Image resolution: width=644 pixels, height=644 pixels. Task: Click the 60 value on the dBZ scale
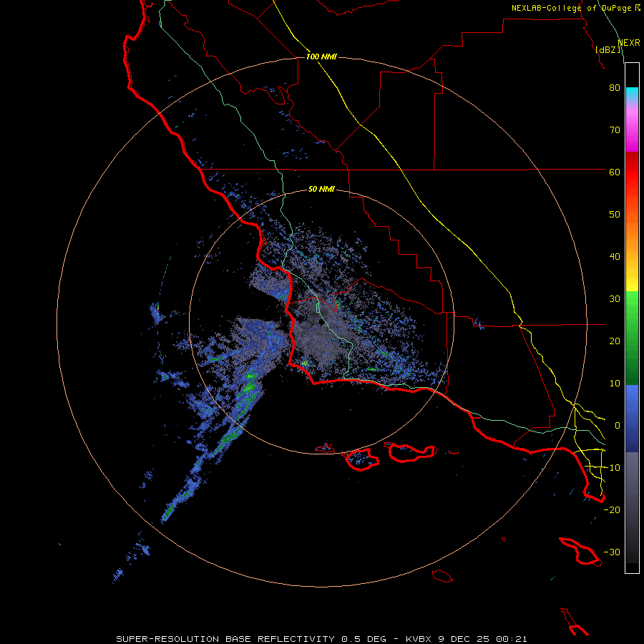tap(615, 172)
